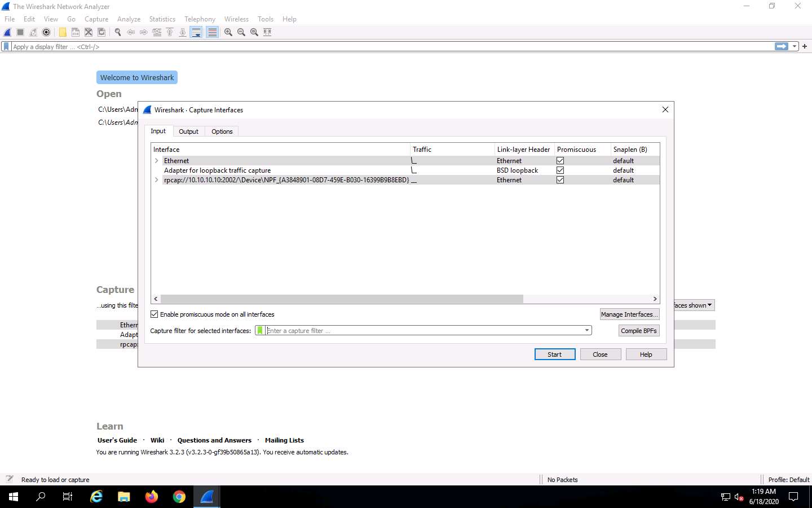The width and height of the screenshot is (812, 508).
Task: Open the User's Guide link
Action: tap(117, 440)
